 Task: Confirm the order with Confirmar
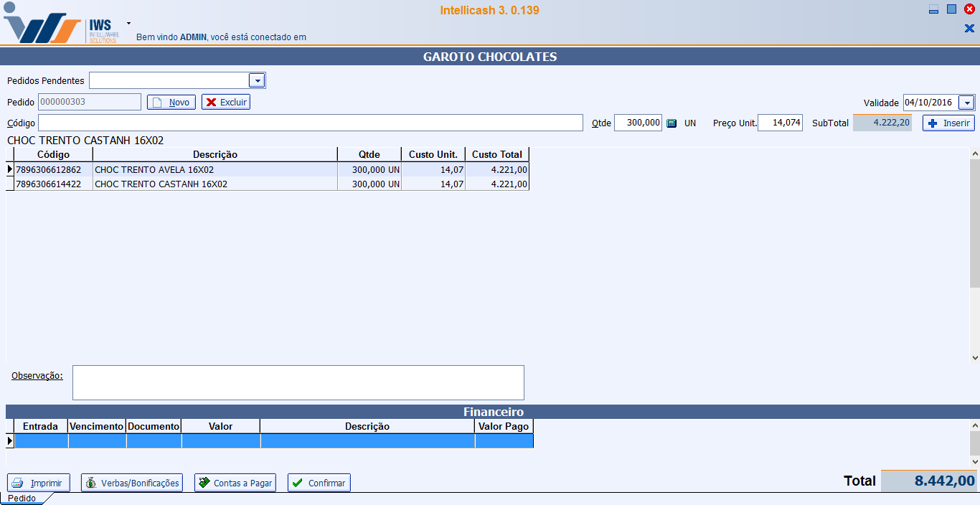point(319,483)
